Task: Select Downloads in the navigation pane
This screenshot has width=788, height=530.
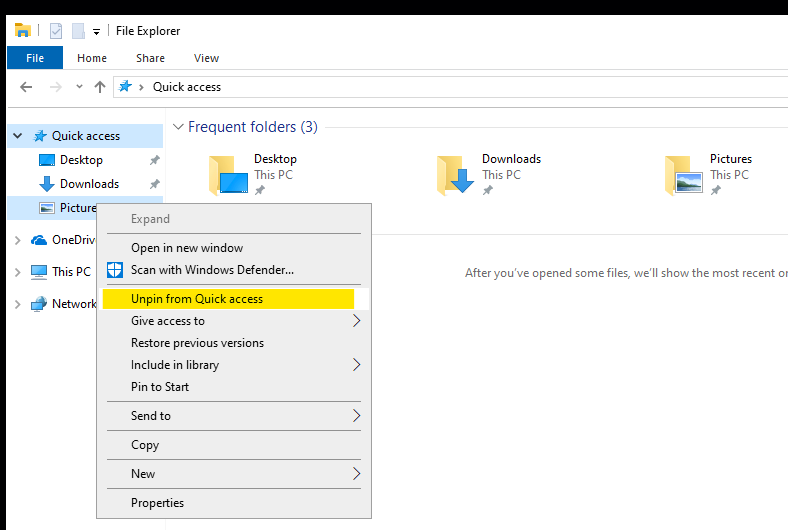Action: coord(89,184)
